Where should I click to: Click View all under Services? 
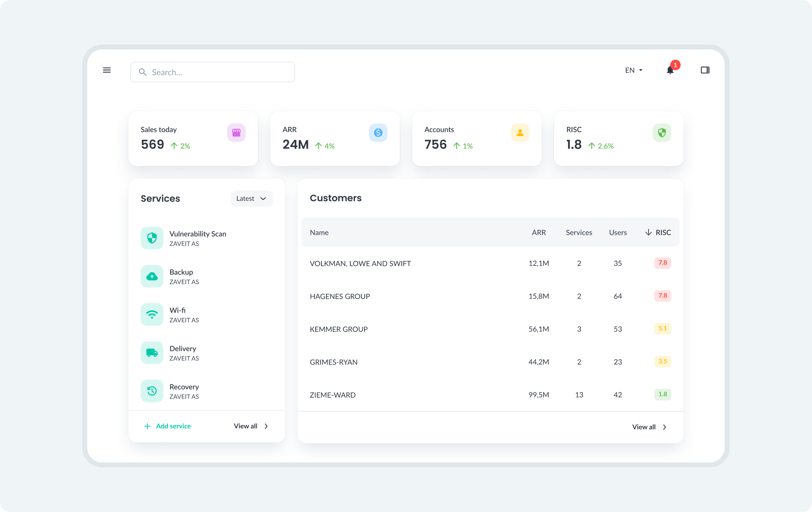click(251, 426)
